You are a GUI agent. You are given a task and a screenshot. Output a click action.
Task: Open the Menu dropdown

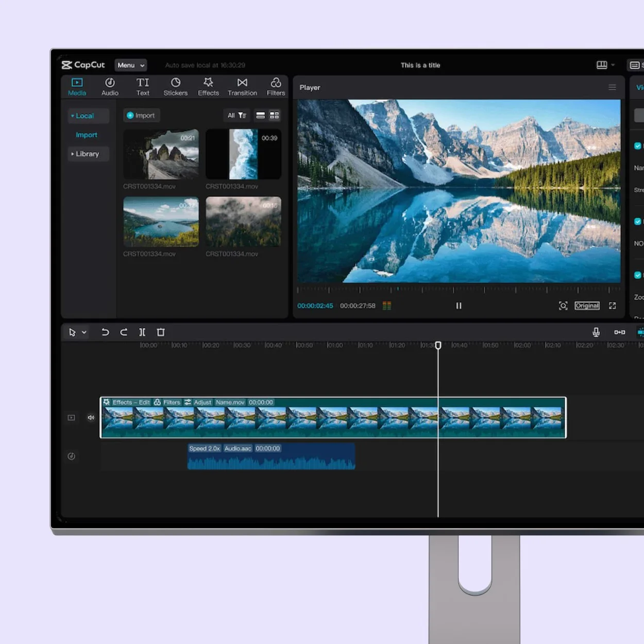[130, 65]
